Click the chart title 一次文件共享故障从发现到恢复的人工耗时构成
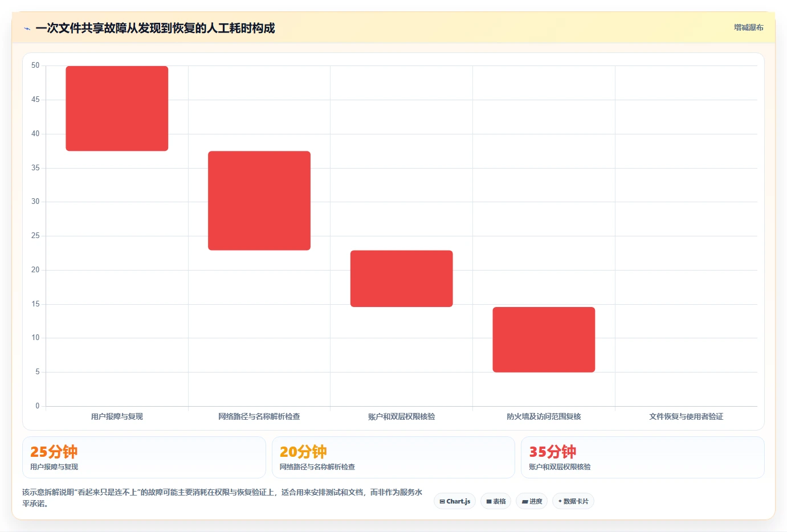Image resolution: width=787 pixels, height=532 pixels. (155, 28)
